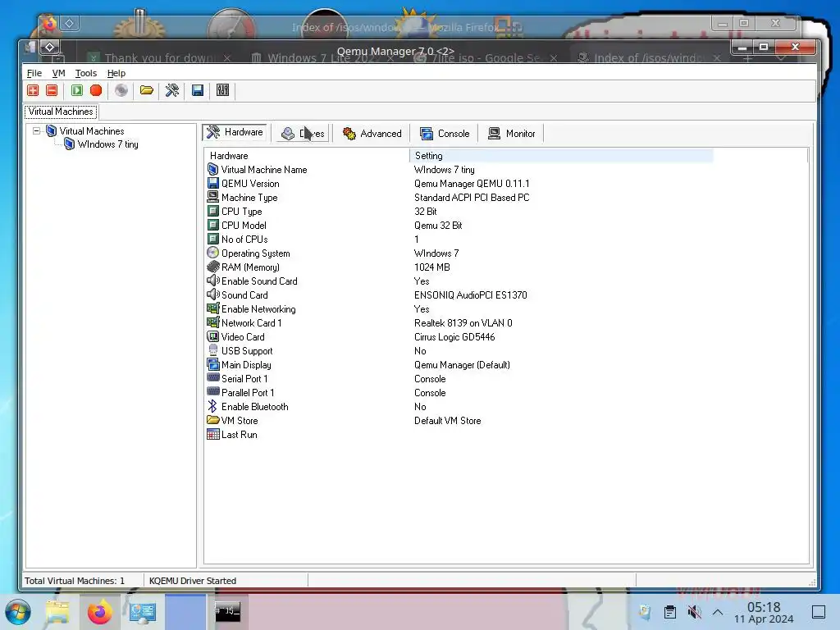The image size is (840, 630).
Task: Switch to the Drives tab
Action: [x=304, y=134]
